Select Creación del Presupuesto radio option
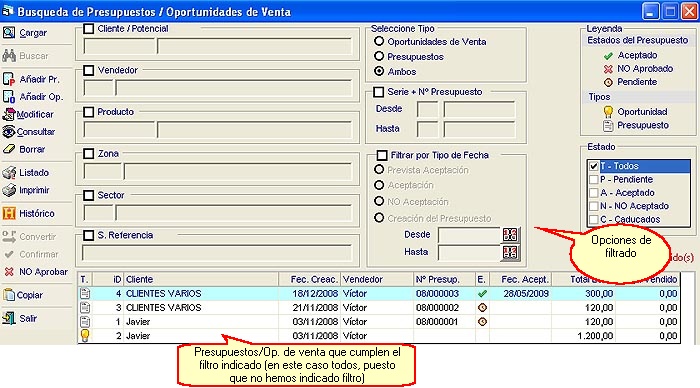700x388 pixels. [x=379, y=218]
